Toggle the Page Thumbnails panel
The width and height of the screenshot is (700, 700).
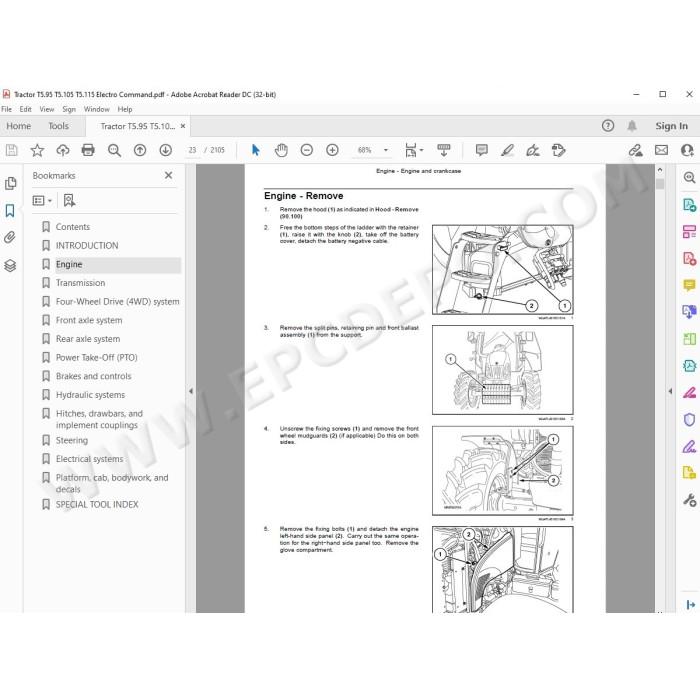[10, 183]
